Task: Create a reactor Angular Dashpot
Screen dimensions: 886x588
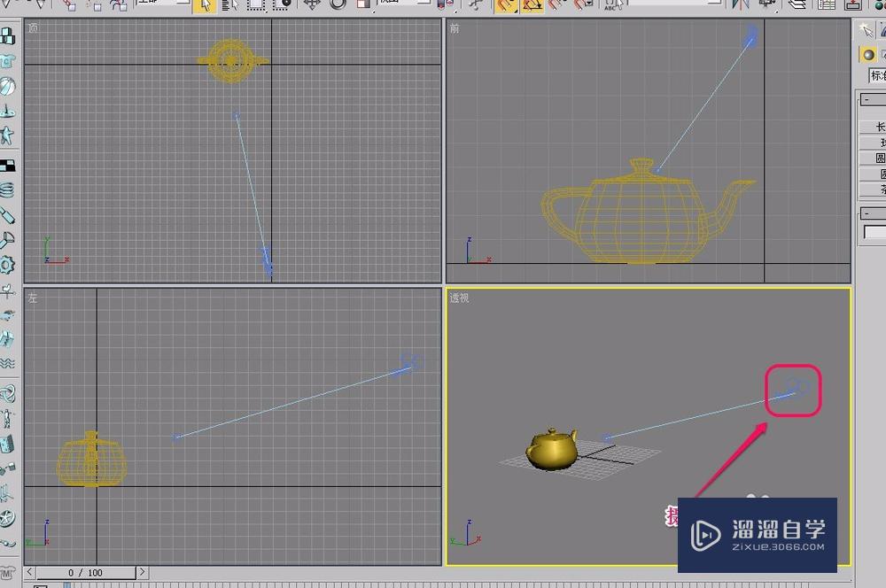Action: 7,240
